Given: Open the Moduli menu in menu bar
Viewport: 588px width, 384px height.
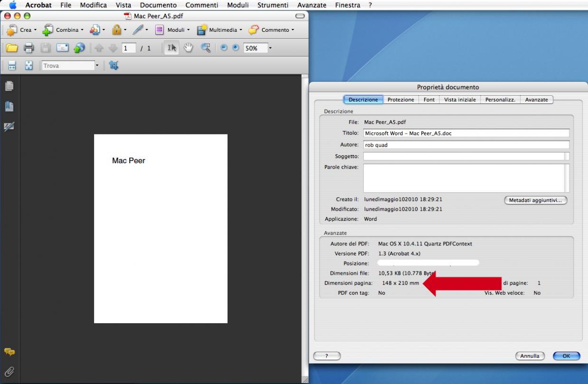Looking at the screenshot, I should 238,5.
